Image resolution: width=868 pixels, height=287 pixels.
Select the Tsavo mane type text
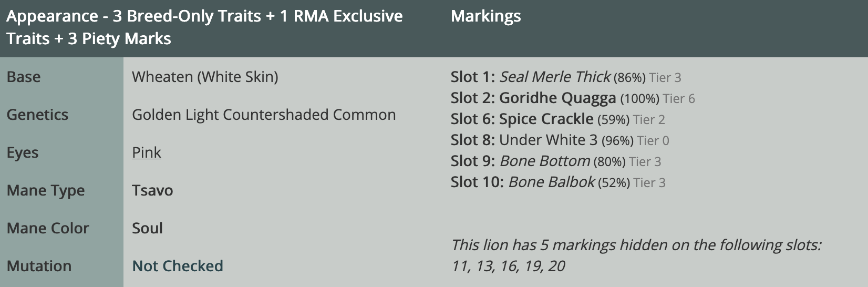(x=152, y=190)
